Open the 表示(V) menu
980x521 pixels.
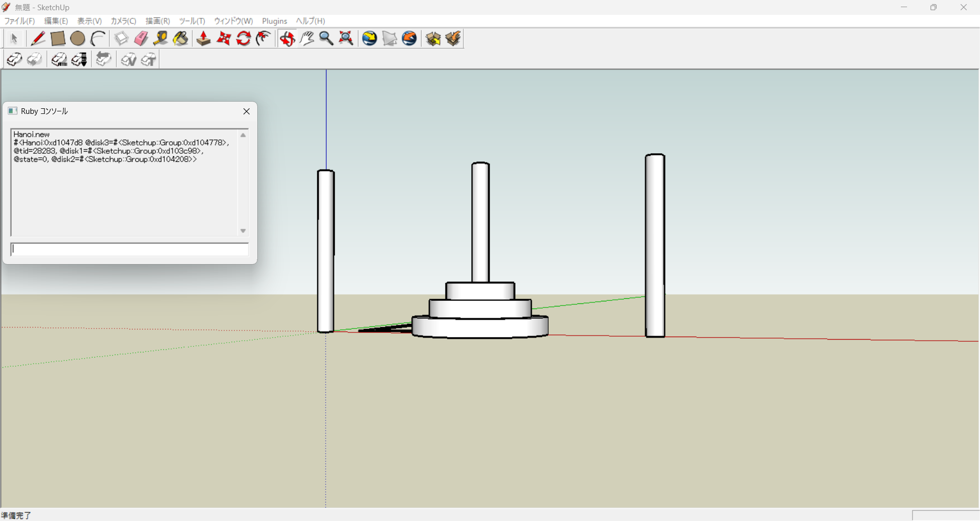click(x=89, y=21)
